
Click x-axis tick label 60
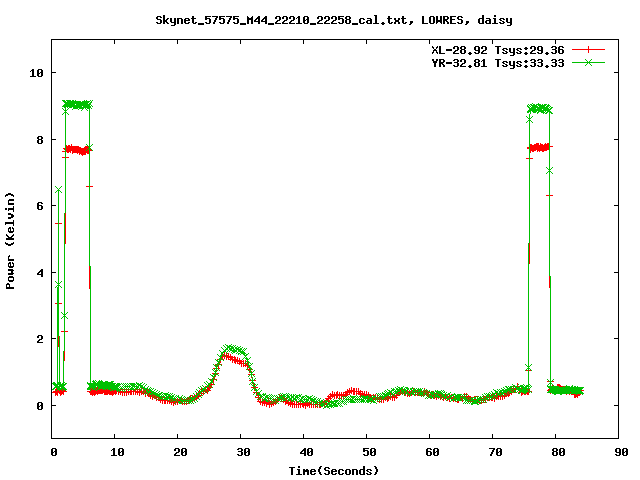click(x=432, y=452)
